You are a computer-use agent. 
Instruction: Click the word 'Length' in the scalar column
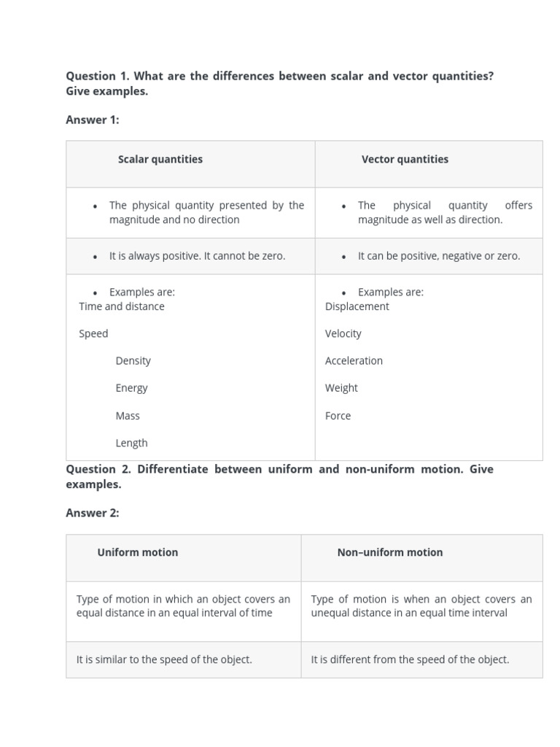(x=131, y=443)
